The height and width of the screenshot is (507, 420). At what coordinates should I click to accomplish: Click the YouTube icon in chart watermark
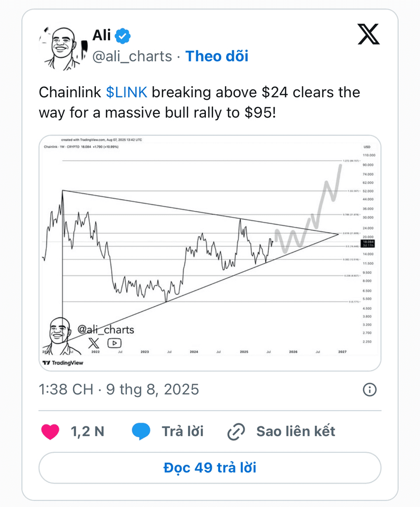pyautogui.click(x=114, y=343)
